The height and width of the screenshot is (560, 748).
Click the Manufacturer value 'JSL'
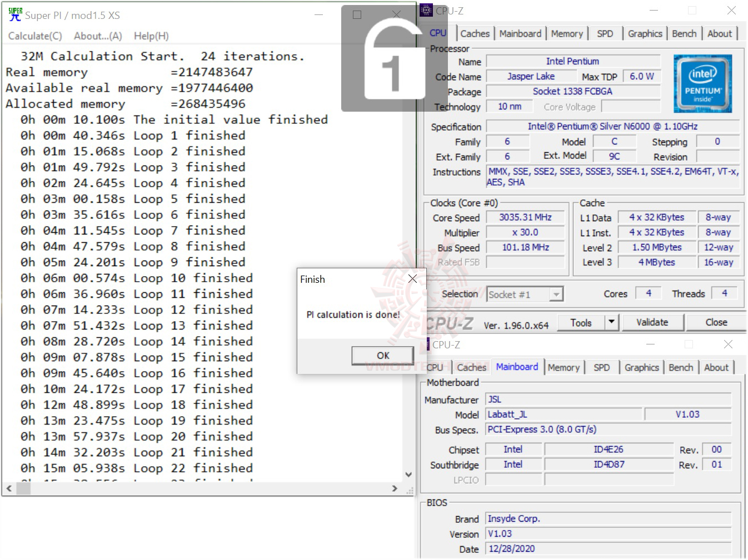point(608,399)
